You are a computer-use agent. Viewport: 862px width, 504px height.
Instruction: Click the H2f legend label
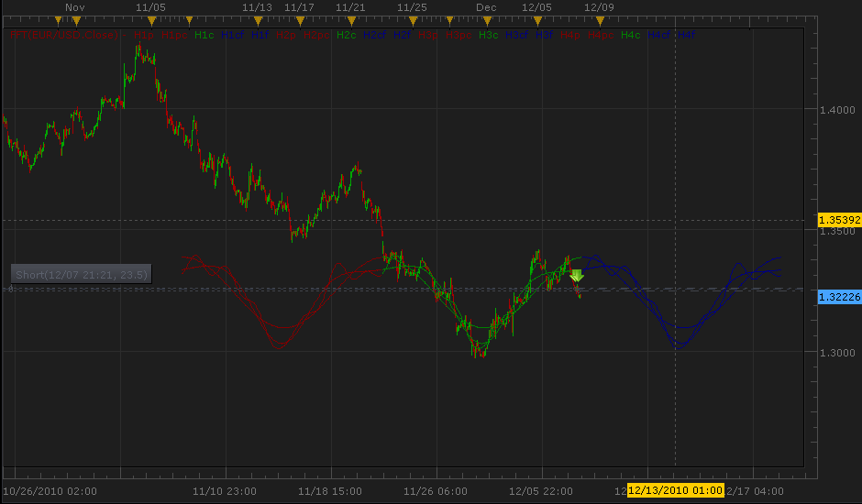click(x=403, y=35)
